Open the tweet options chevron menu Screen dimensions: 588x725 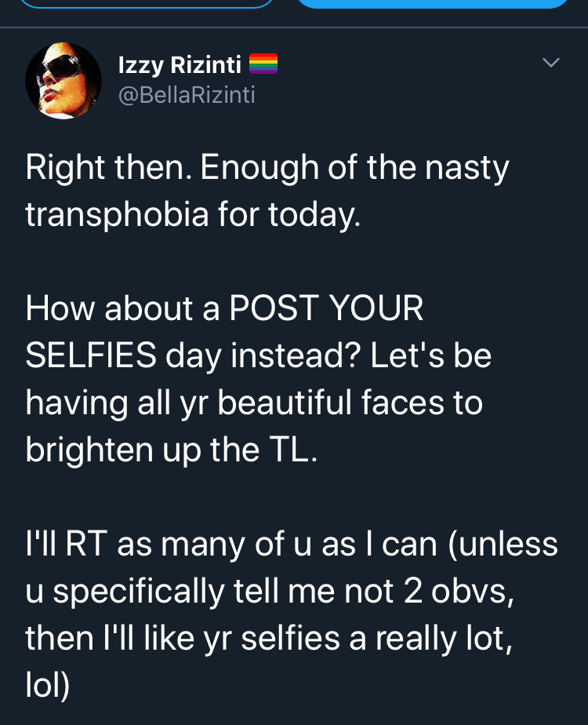550,63
